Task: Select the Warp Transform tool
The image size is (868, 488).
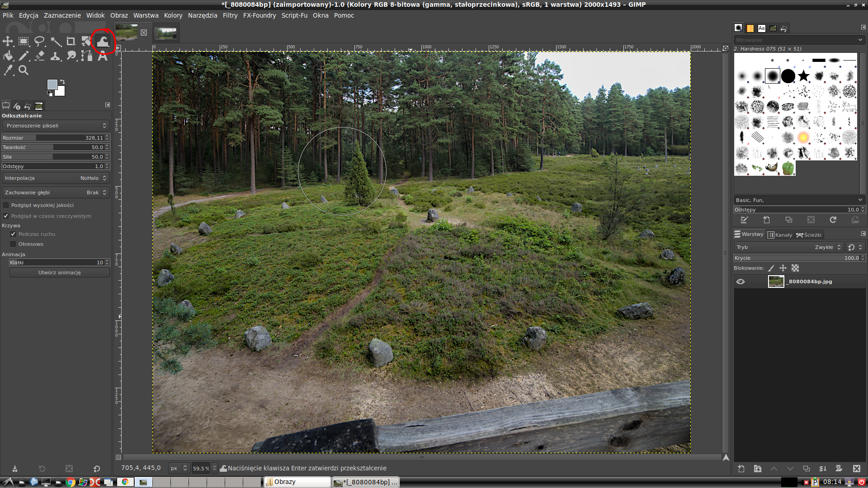Action: click(103, 42)
